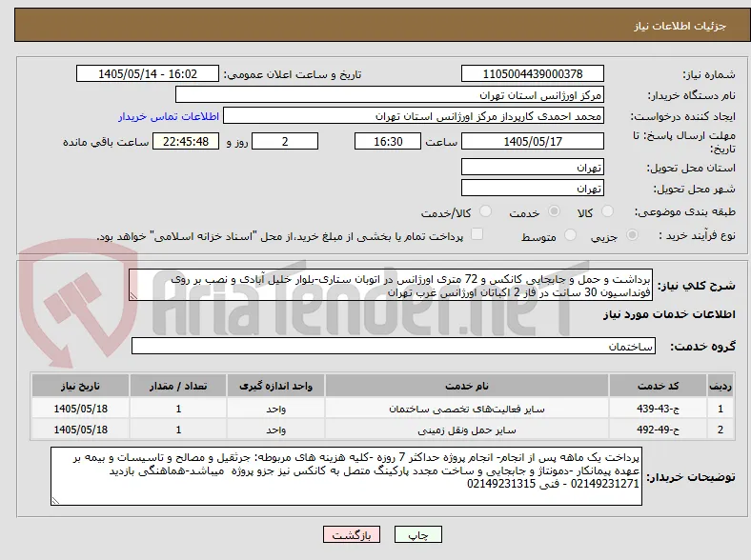Click the شماره نیاز label

tap(709, 74)
